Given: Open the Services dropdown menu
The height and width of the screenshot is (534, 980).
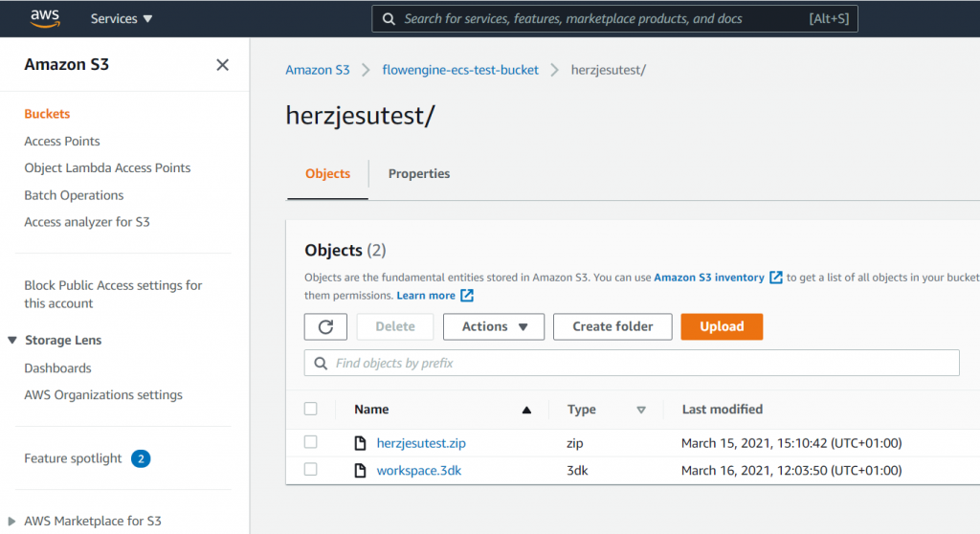Looking at the screenshot, I should tap(122, 19).
